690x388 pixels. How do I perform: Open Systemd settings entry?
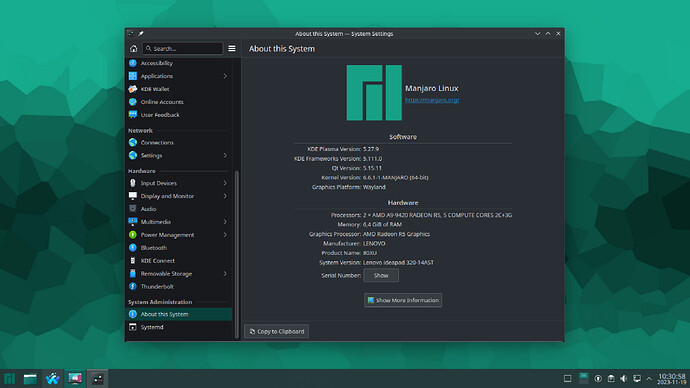point(179,327)
